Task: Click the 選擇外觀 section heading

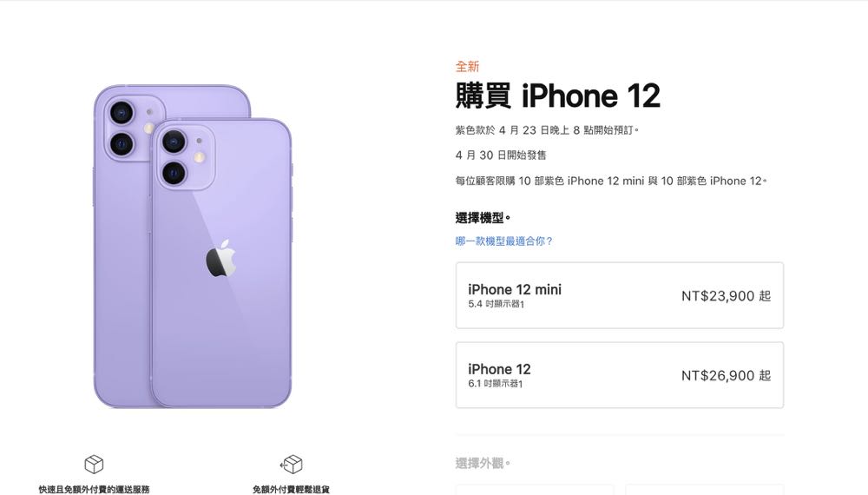Action: click(482, 464)
